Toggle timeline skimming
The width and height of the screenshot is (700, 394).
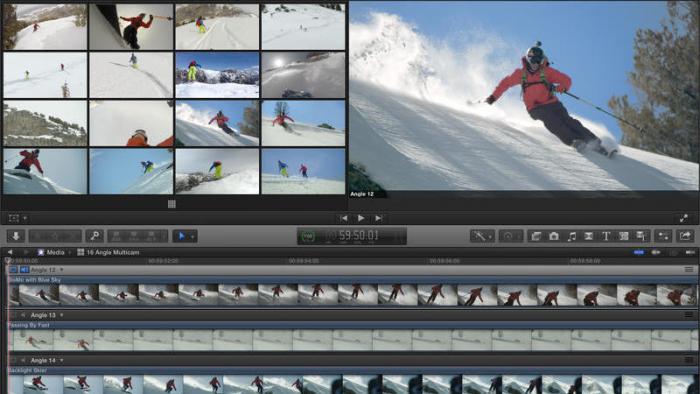tap(639, 252)
